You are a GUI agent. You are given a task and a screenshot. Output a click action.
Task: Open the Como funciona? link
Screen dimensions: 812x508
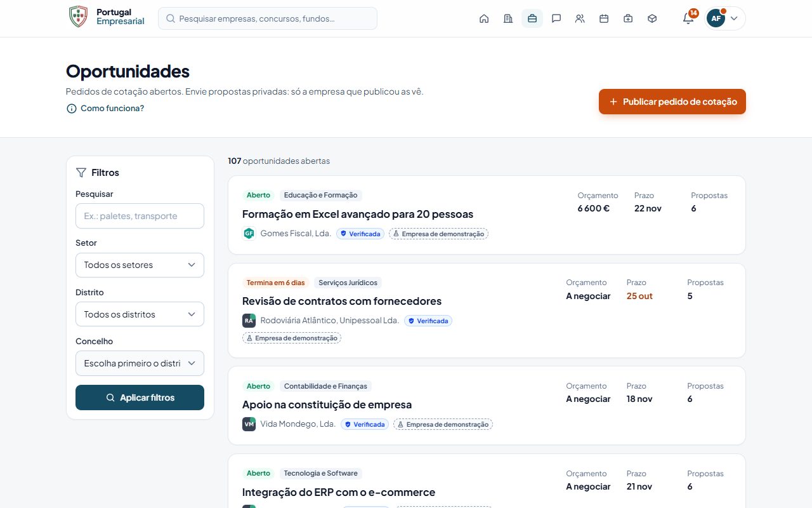[x=105, y=109]
